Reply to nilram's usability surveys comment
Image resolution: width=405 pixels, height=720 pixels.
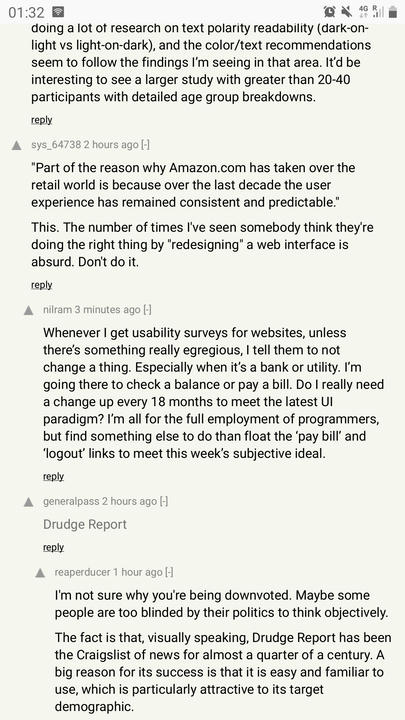point(53,477)
